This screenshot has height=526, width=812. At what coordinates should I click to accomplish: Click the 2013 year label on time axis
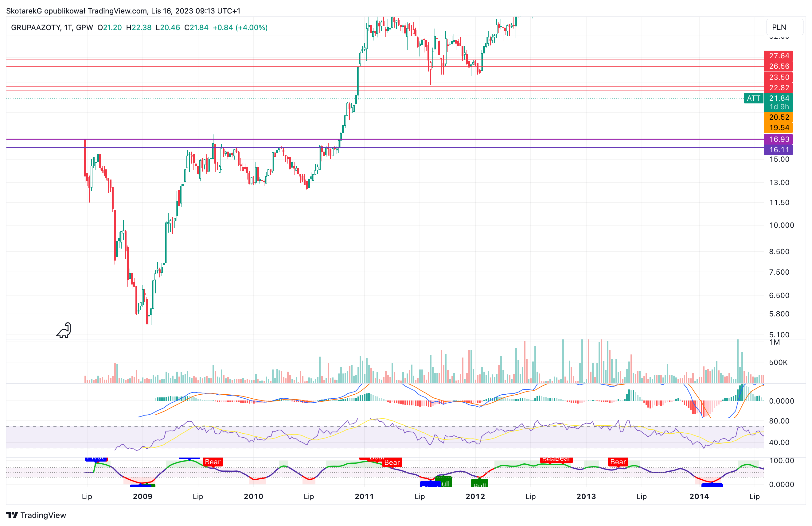coord(586,496)
